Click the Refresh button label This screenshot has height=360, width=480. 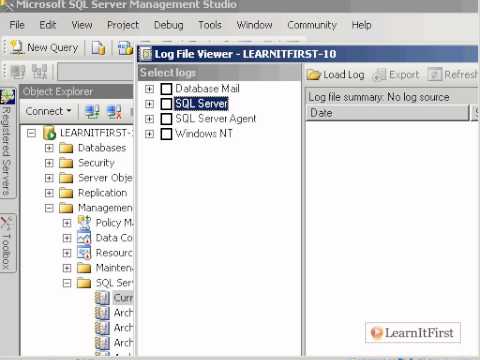point(461,75)
